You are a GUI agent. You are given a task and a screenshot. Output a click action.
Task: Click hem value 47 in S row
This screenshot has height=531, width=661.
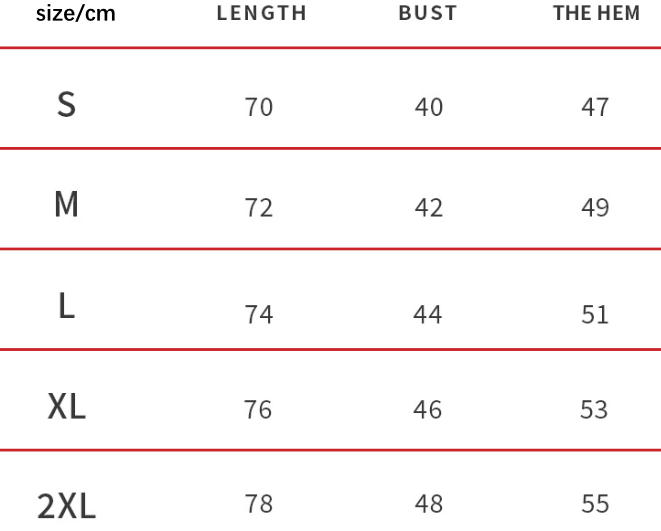[595, 106]
